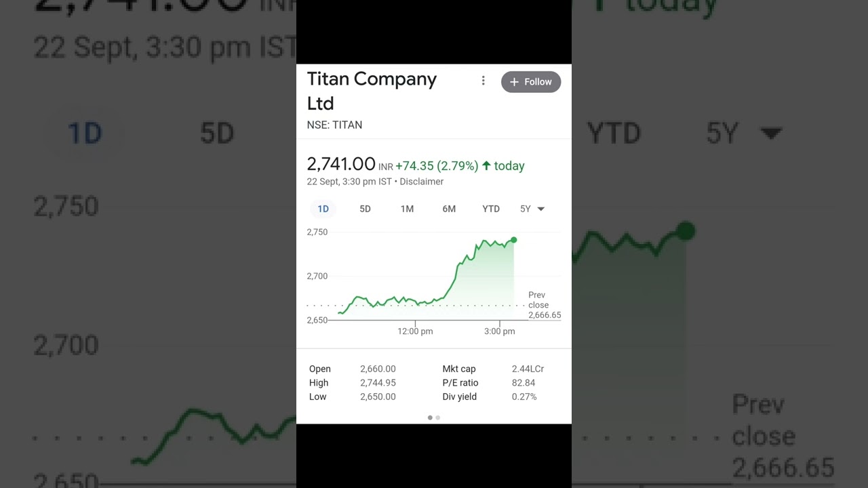Click the NSE: TITAN ticker text
The height and width of the screenshot is (488, 868).
[x=334, y=125]
